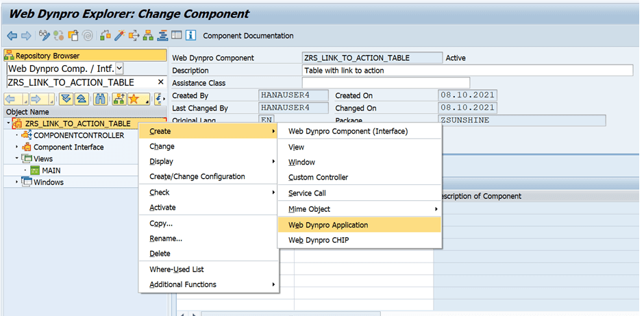Clear the ZRS_LINK_TO_ACTION_TABLE name field
The width and height of the screenshot is (644, 316).
160,82
